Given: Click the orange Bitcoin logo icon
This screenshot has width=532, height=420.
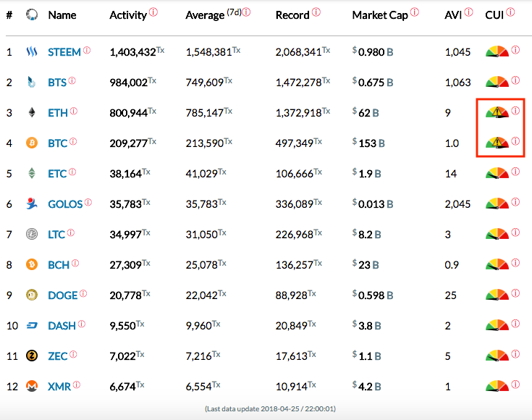Looking at the screenshot, I should [x=32, y=143].
